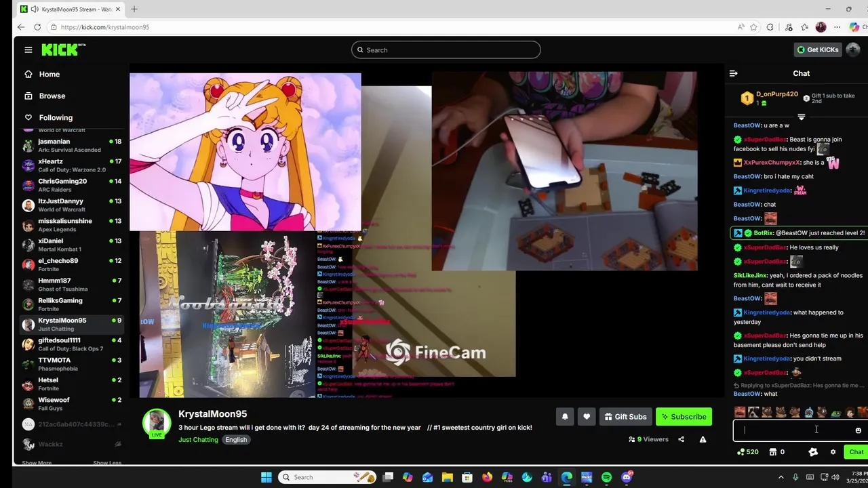Click the Kick search field
This screenshot has height=488, width=868.
(x=446, y=49)
